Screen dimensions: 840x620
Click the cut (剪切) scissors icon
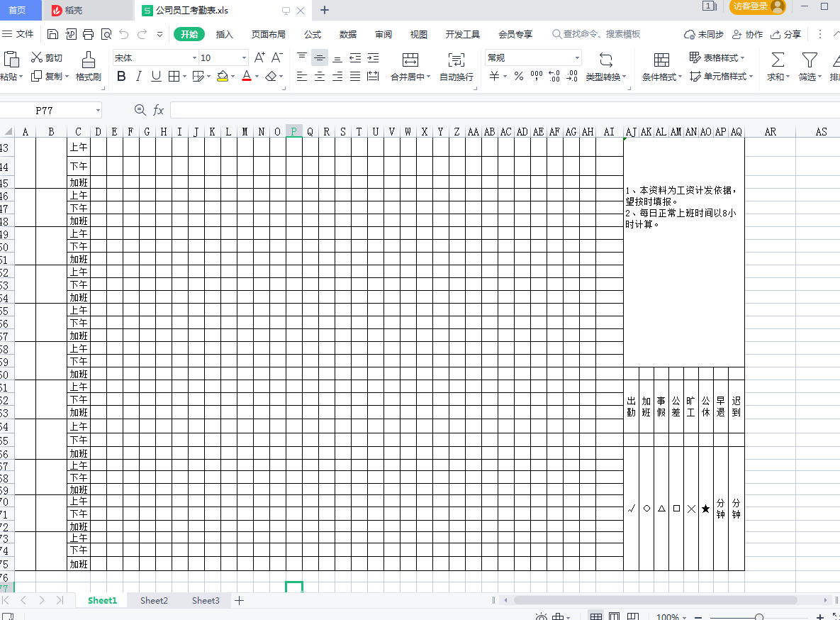(37, 57)
